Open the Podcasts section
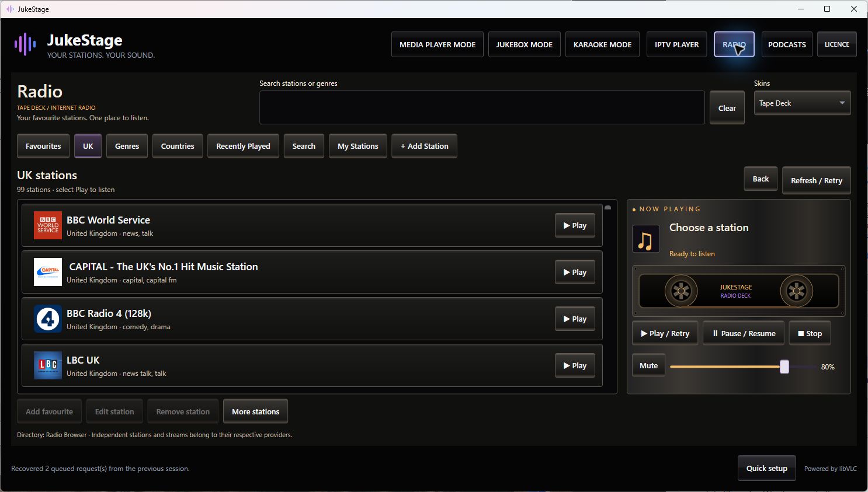This screenshot has height=492, width=868. (787, 44)
